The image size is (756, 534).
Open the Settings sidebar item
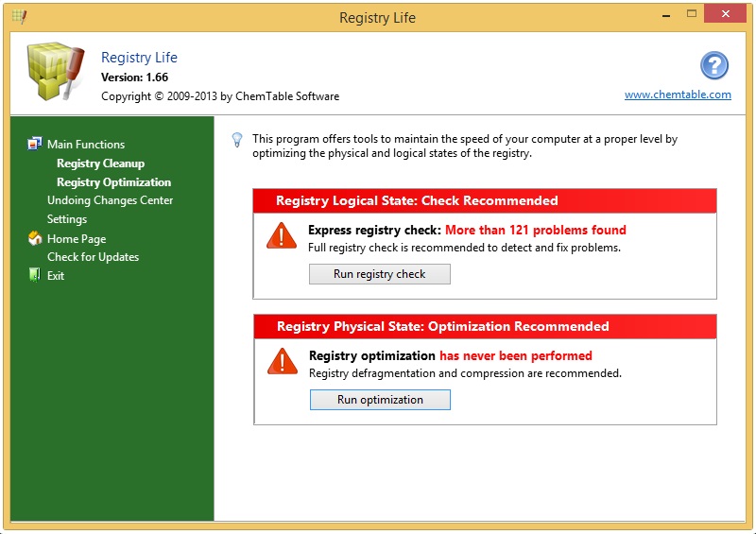[67, 219]
